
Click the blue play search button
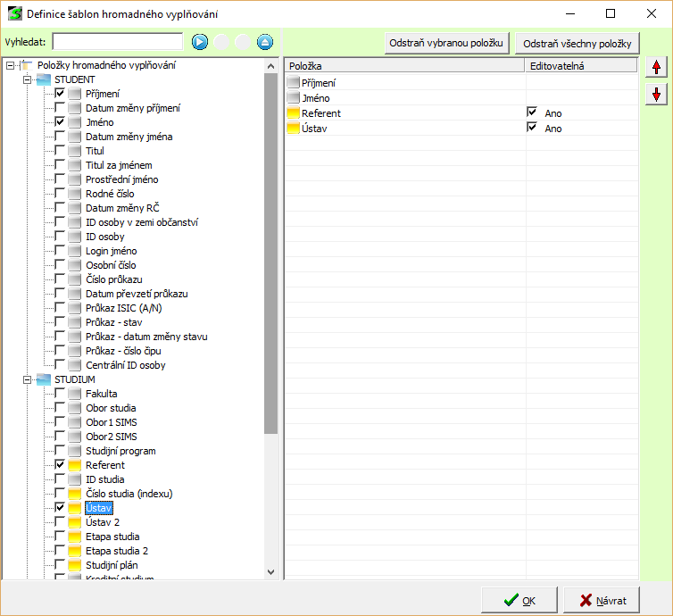point(199,42)
